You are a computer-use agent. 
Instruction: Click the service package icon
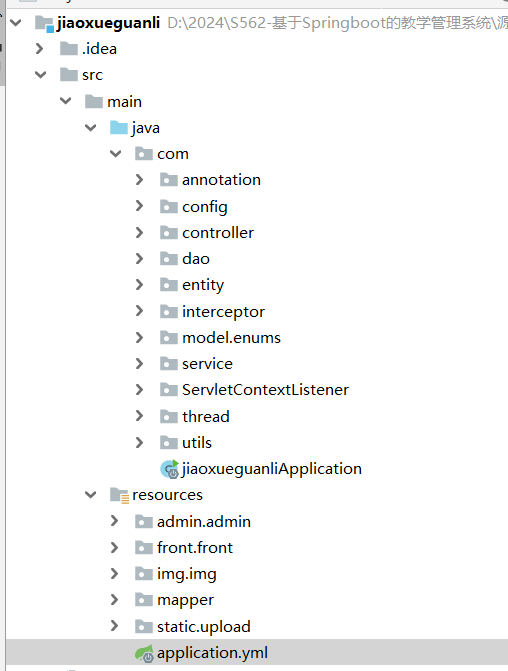tap(169, 364)
